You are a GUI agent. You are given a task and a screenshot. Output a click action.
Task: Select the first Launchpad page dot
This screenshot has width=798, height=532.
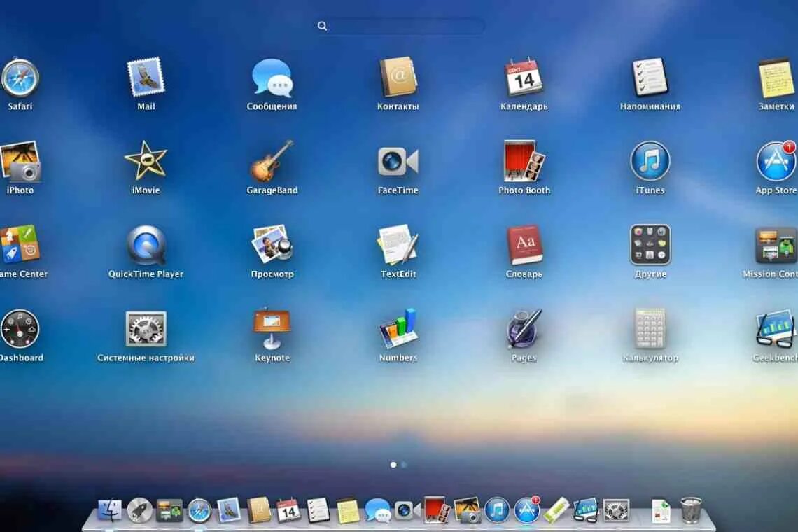pos(393,465)
